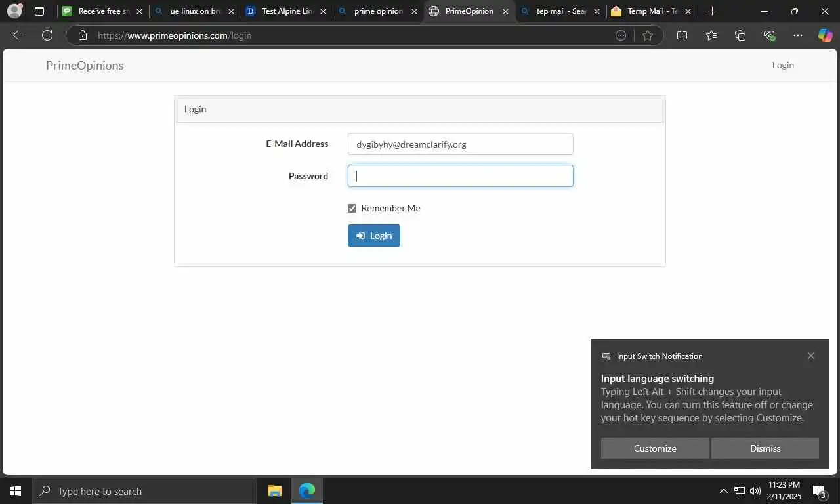The height and width of the screenshot is (504, 840).
Task: Switch to prime opinion search tab
Action: pyautogui.click(x=377, y=11)
